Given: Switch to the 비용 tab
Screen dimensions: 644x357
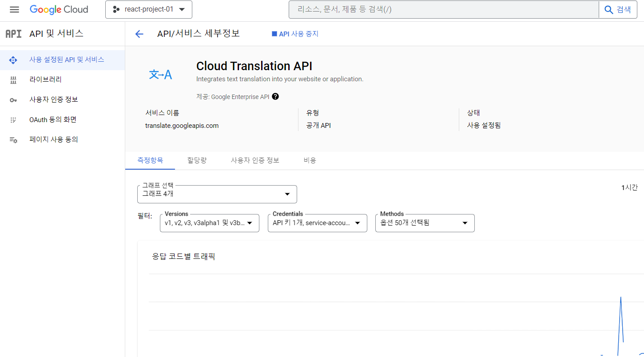Looking at the screenshot, I should pyautogui.click(x=310, y=160).
